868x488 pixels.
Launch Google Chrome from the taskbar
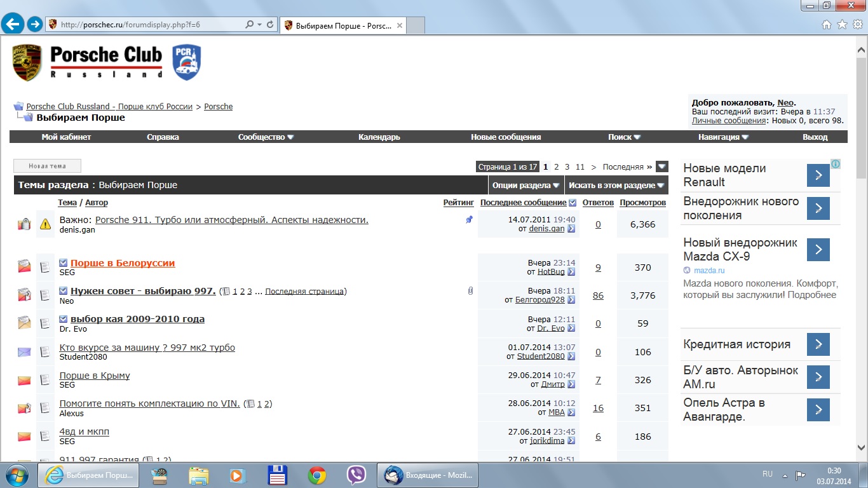pos(317,475)
